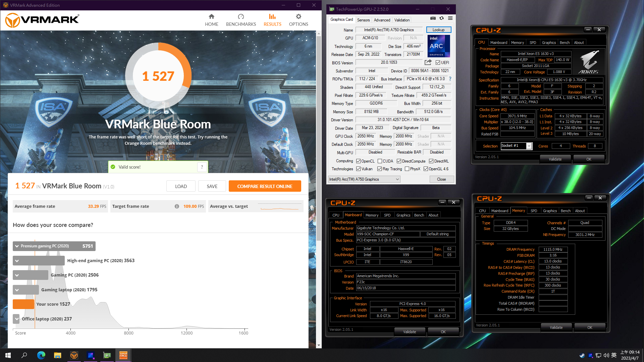Toggle the PhysX checkbox
This screenshot has width=644, height=362.
click(407, 169)
